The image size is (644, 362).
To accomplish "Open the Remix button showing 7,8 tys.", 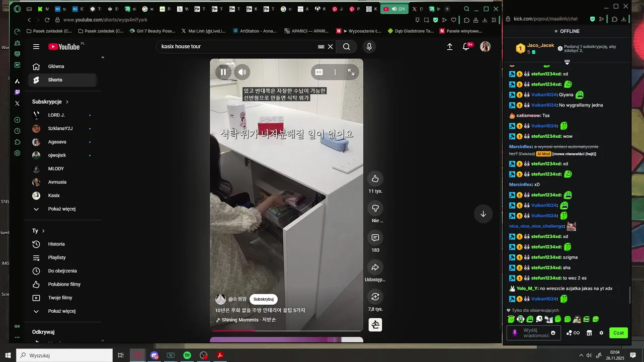I will pos(375,296).
